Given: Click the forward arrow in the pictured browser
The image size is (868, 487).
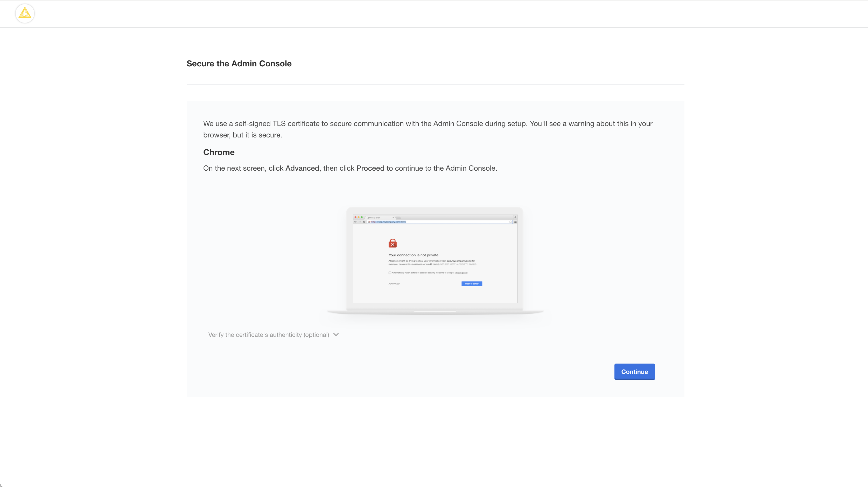Looking at the screenshot, I should tap(360, 222).
